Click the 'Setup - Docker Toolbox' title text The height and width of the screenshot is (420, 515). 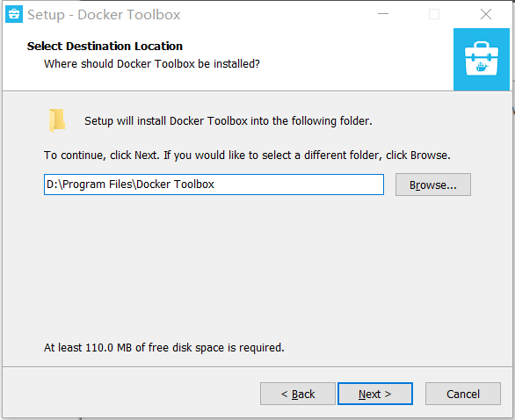click(x=104, y=15)
